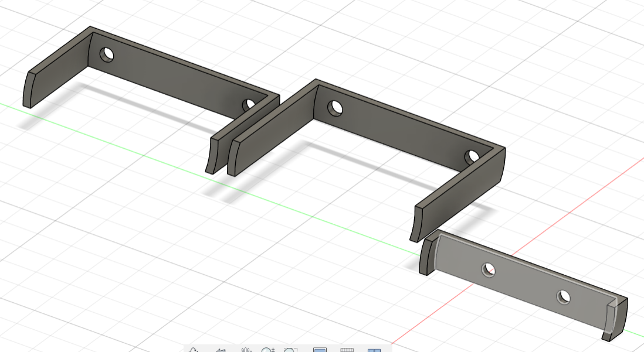
Task: Select right hole of the leftmost bracket
Action: click(249, 105)
